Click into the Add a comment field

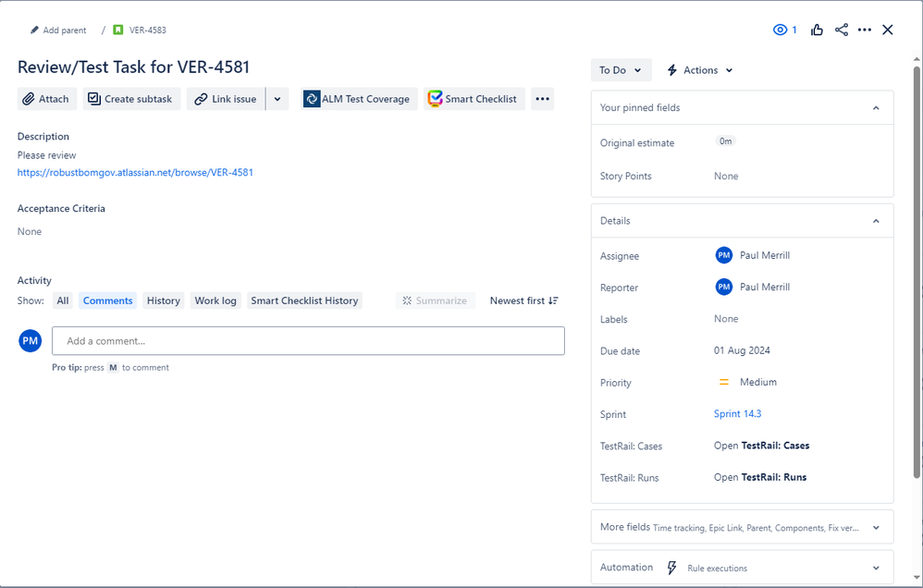point(309,341)
